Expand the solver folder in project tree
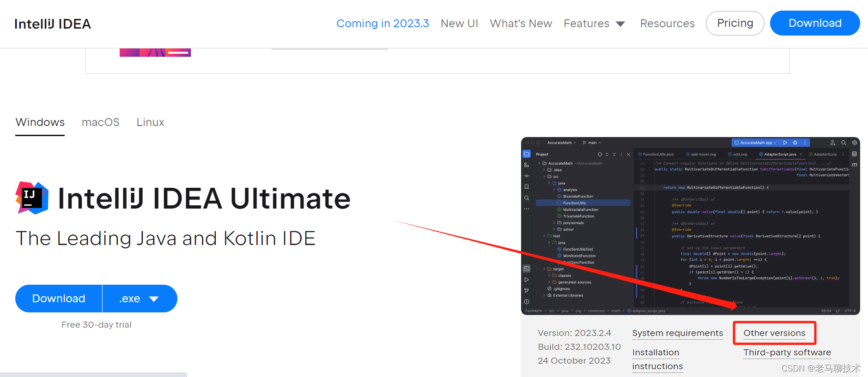 tap(554, 229)
